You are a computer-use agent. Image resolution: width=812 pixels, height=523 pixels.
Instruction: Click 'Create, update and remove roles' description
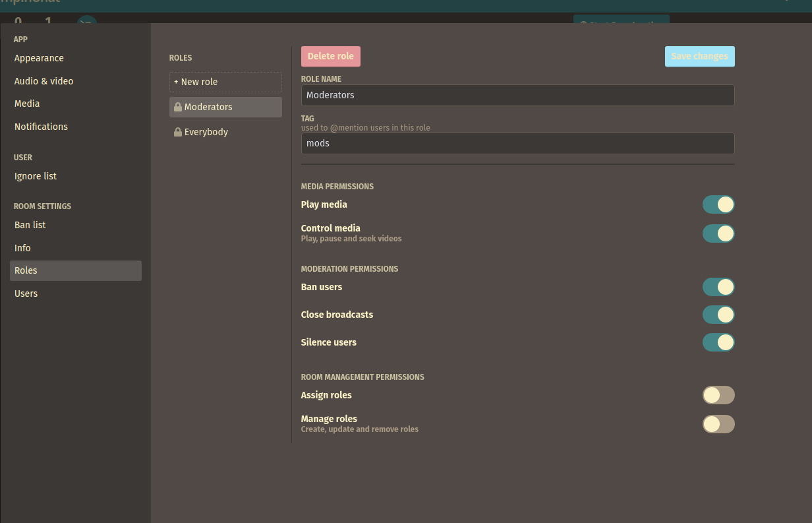point(360,429)
